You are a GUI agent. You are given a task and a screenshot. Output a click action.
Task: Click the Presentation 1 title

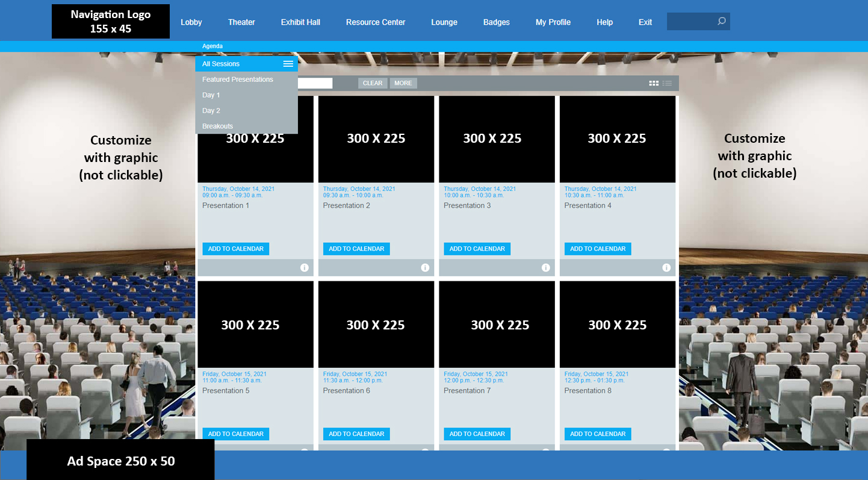tap(226, 205)
